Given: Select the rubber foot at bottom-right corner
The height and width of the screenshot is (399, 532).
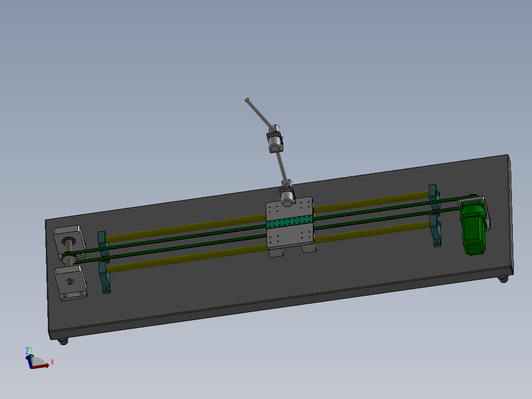Looking at the screenshot, I should click(503, 279).
